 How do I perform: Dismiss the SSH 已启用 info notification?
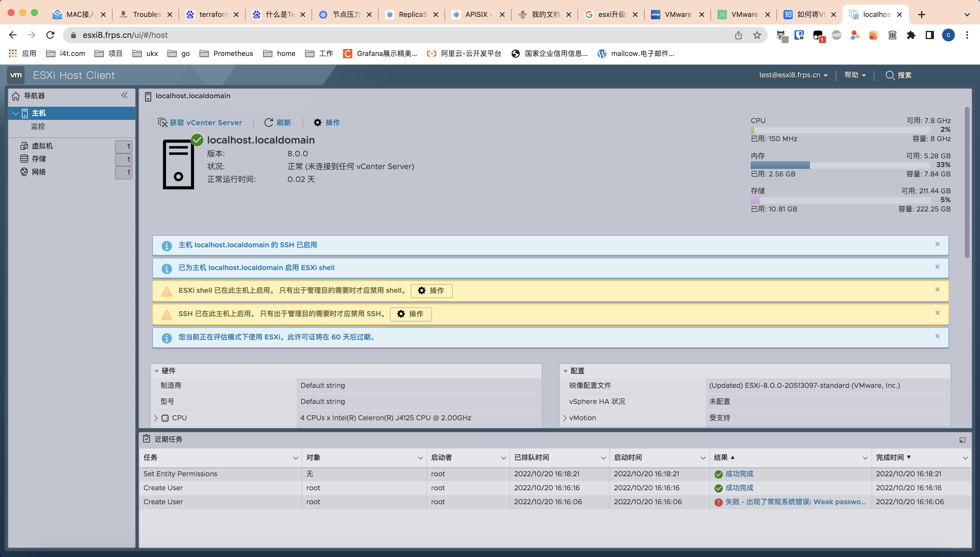[x=937, y=244]
